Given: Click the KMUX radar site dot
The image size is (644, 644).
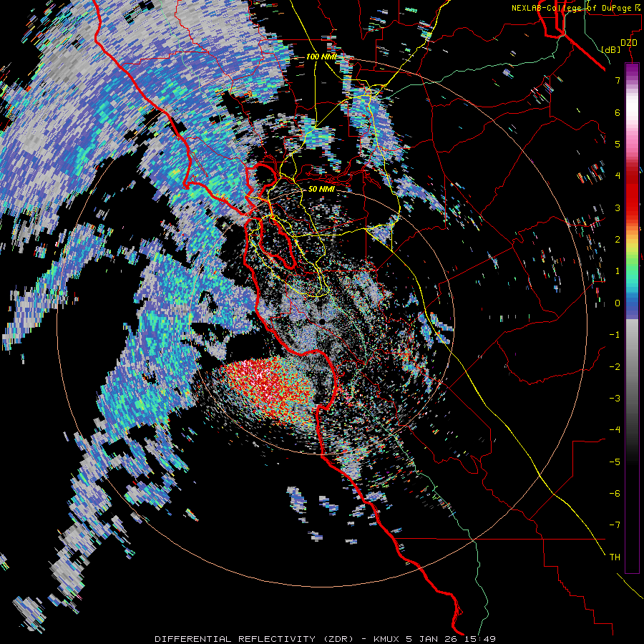Looking at the screenshot, I should [x=323, y=321].
